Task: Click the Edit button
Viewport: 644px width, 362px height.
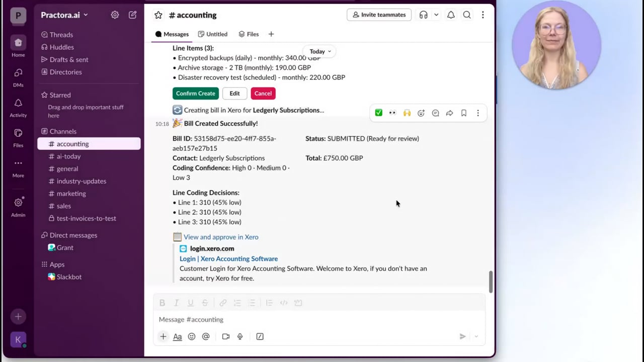Action: [234, 94]
